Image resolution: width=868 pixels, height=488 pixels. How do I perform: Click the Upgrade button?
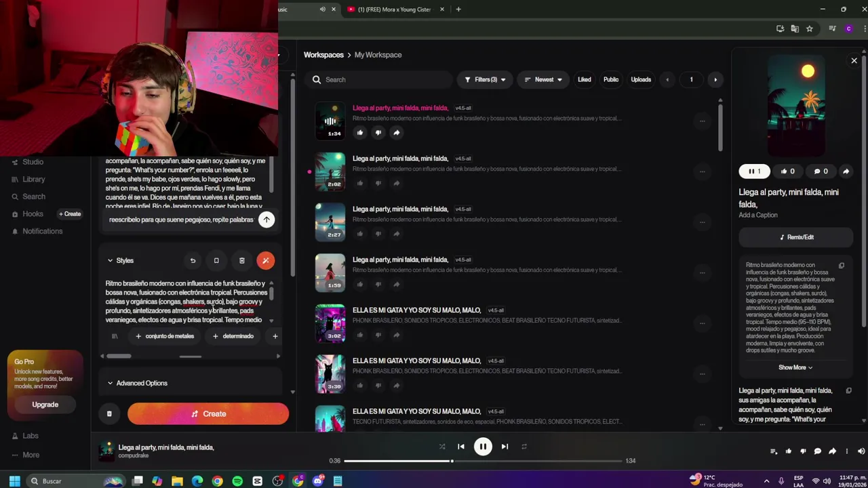[45, 405]
